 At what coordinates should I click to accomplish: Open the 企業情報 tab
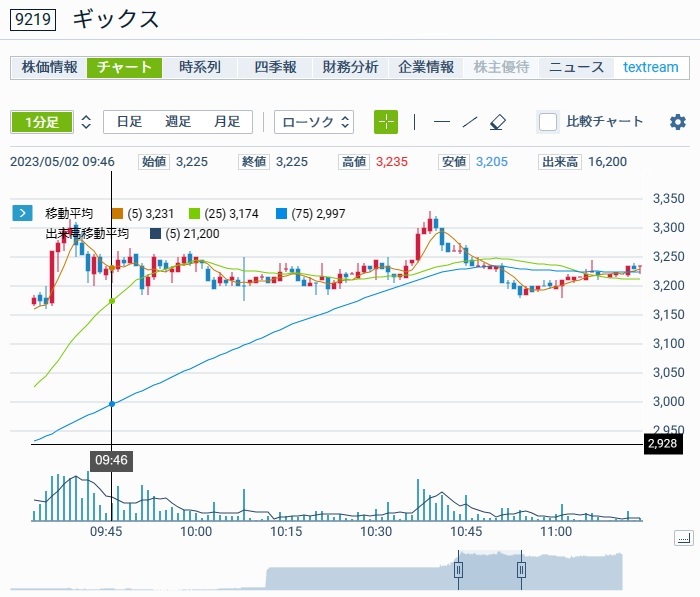point(425,67)
